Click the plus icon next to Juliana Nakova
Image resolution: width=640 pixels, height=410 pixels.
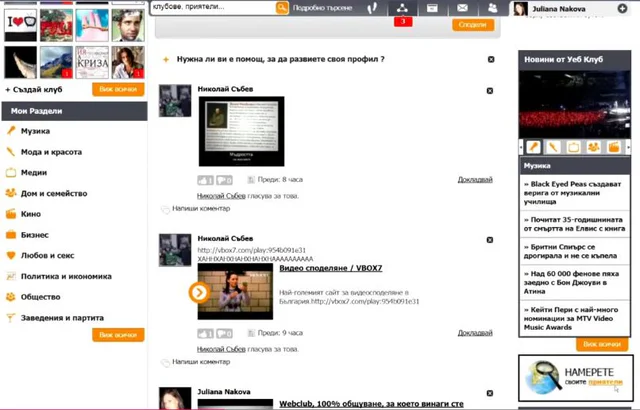tap(622, 8)
